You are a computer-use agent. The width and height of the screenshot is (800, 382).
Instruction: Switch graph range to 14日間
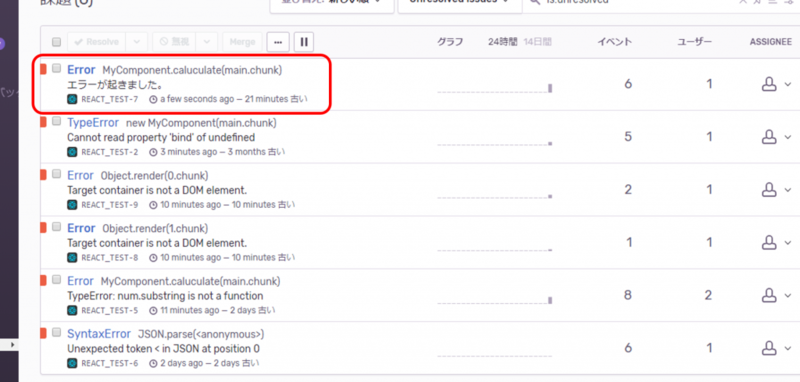[x=537, y=42]
